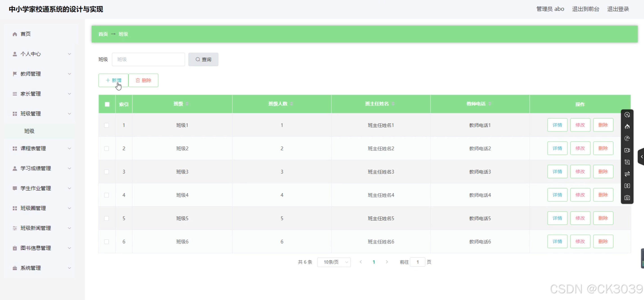Expand the 系统管理 sidebar menu
This screenshot has width=644, height=300.
click(x=41, y=268)
